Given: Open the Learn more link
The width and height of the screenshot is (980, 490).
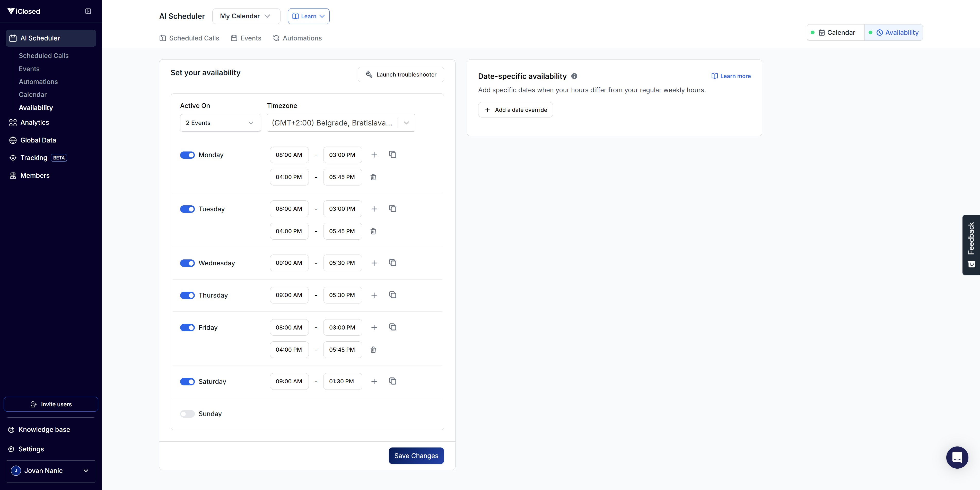Looking at the screenshot, I should point(731,76).
